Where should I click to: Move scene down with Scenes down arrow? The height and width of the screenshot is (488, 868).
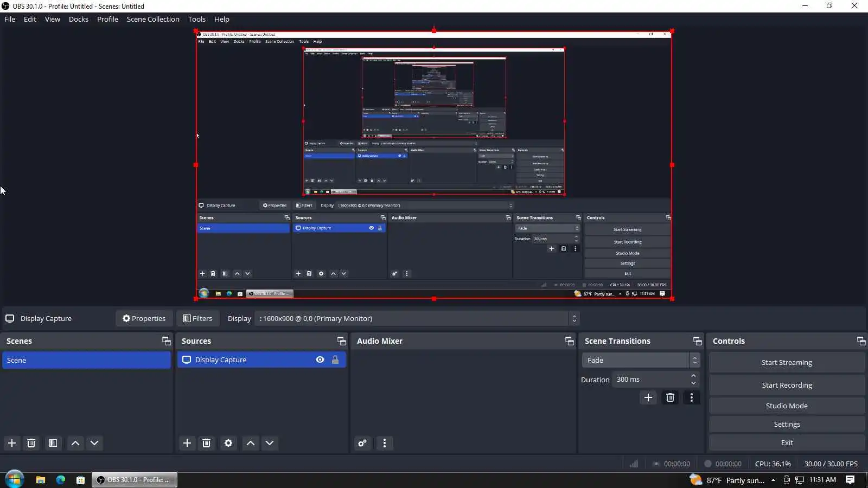(x=94, y=443)
